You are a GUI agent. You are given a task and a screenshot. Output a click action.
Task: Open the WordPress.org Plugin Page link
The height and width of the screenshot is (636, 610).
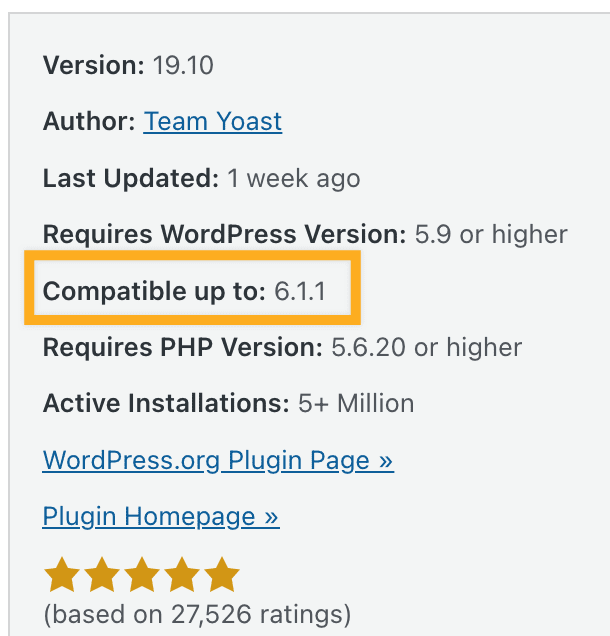(218, 461)
